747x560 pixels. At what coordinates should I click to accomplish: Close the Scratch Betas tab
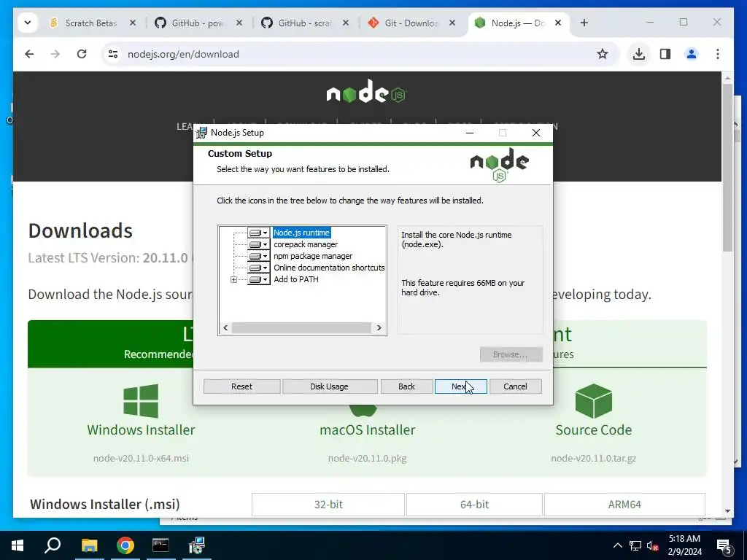(133, 23)
